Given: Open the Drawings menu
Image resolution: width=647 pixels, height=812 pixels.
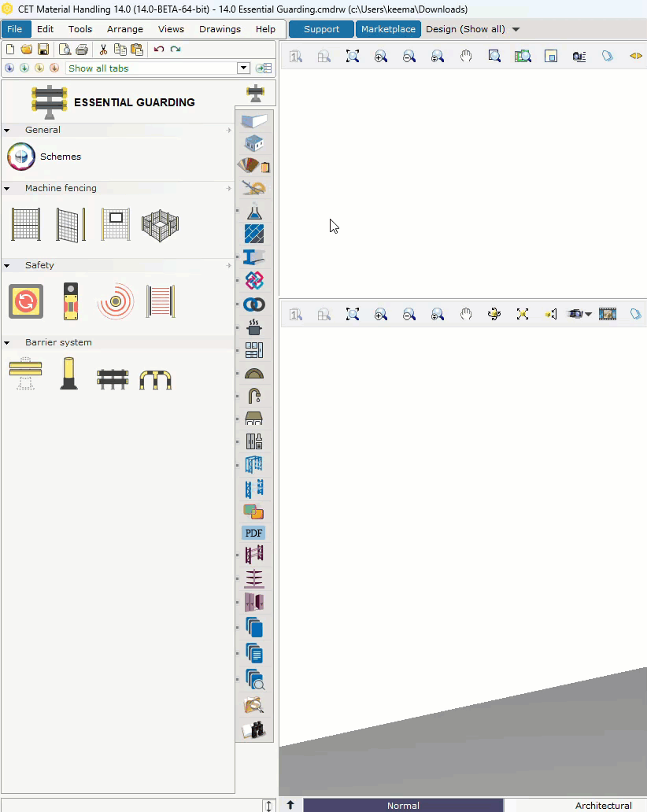Looking at the screenshot, I should coord(220,29).
